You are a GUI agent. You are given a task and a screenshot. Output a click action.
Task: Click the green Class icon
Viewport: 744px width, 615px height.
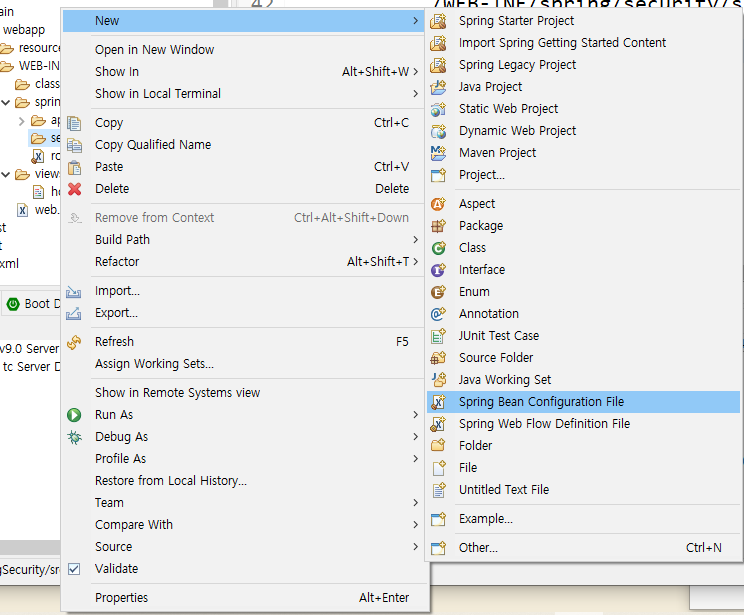tap(438, 248)
